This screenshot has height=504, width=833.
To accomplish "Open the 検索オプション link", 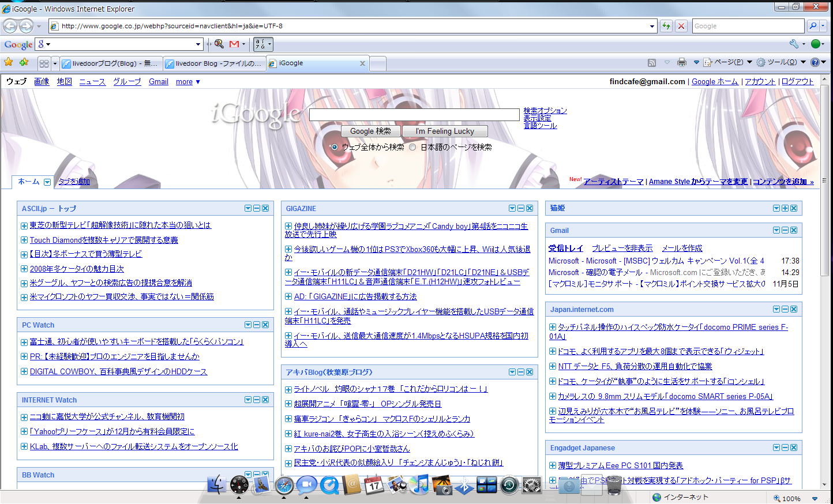I will [545, 111].
